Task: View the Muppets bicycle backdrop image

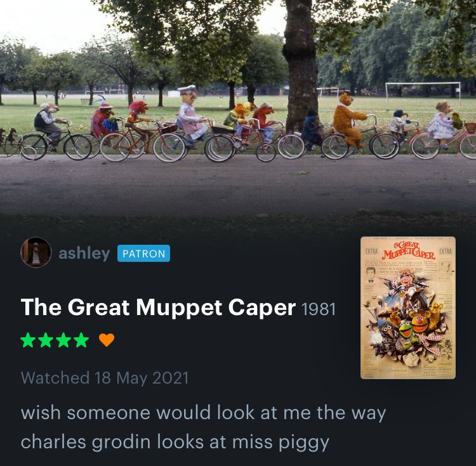Action: (x=238, y=115)
